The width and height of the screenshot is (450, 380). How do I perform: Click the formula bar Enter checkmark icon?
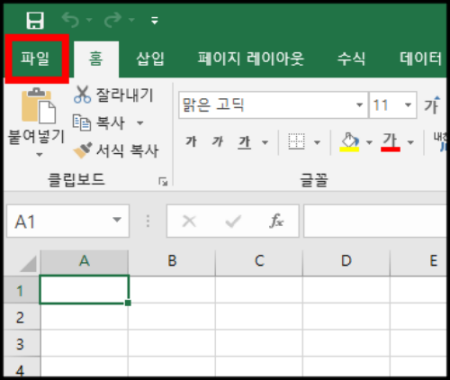pos(233,221)
